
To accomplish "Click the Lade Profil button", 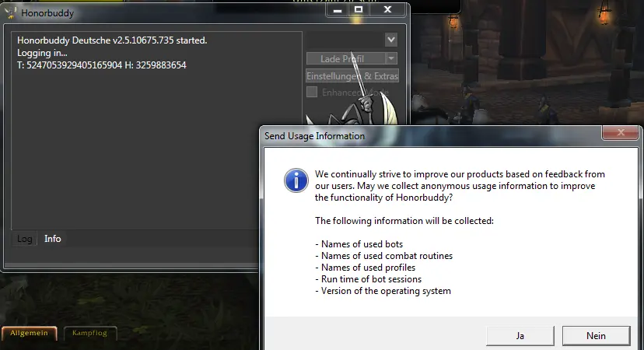I will (x=345, y=59).
